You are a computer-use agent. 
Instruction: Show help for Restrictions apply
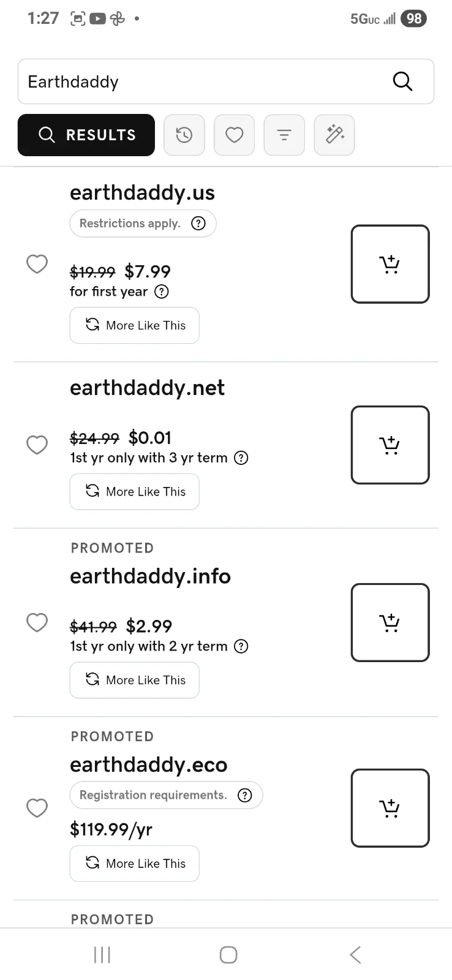tap(198, 224)
